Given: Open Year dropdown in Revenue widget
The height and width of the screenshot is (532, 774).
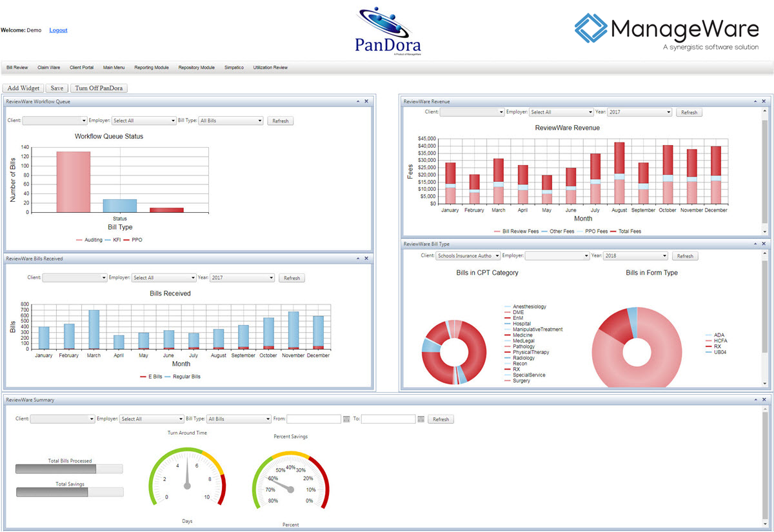Looking at the screenshot, I should click(640, 112).
